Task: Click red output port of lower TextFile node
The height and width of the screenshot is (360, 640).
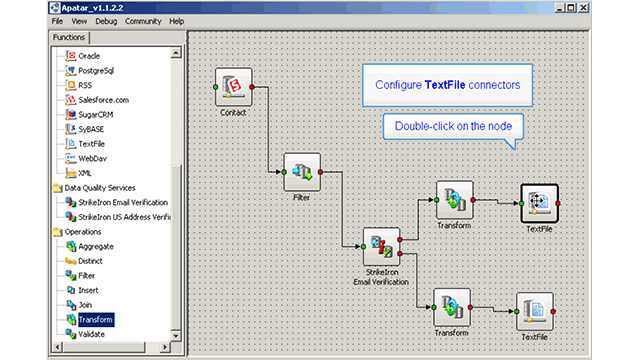Action: point(553,311)
